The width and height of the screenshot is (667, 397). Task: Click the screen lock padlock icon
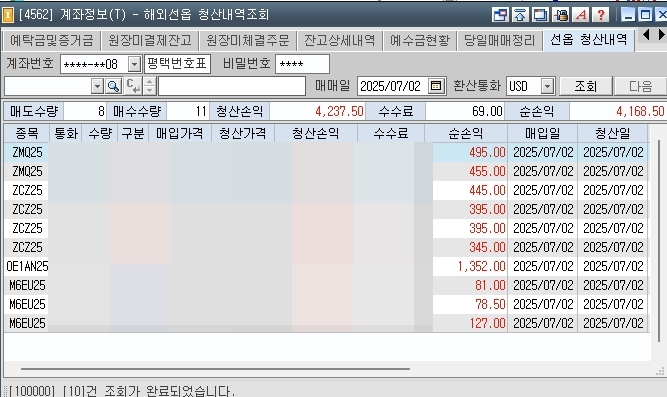pos(561,15)
